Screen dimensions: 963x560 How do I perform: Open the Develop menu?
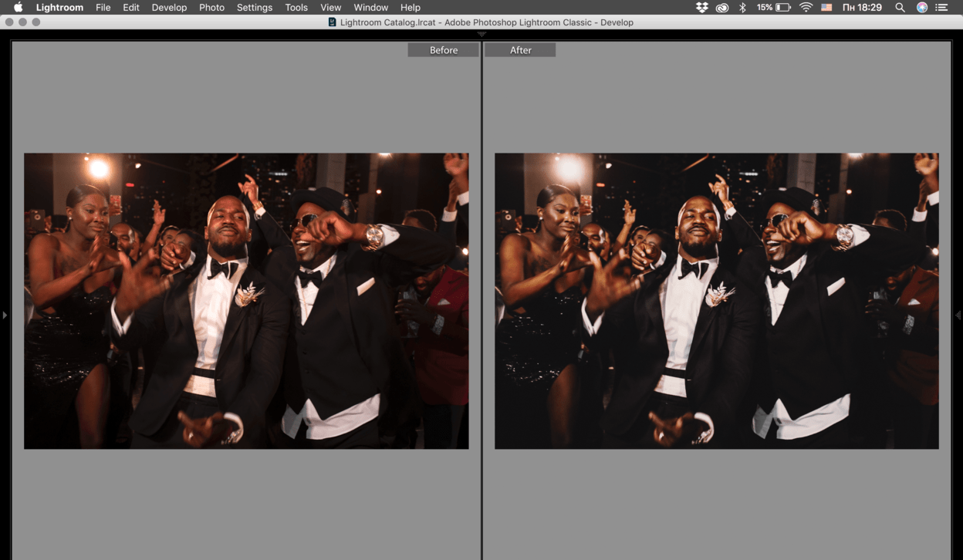(169, 7)
